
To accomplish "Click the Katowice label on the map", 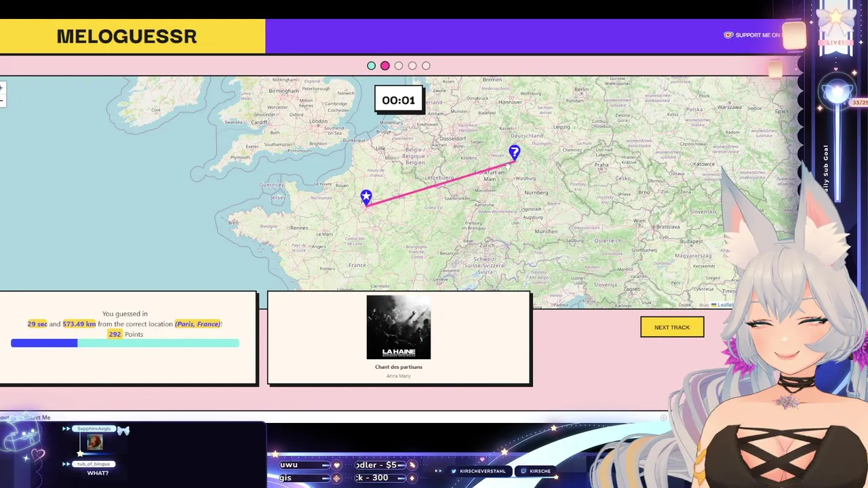I will coord(704,164).
